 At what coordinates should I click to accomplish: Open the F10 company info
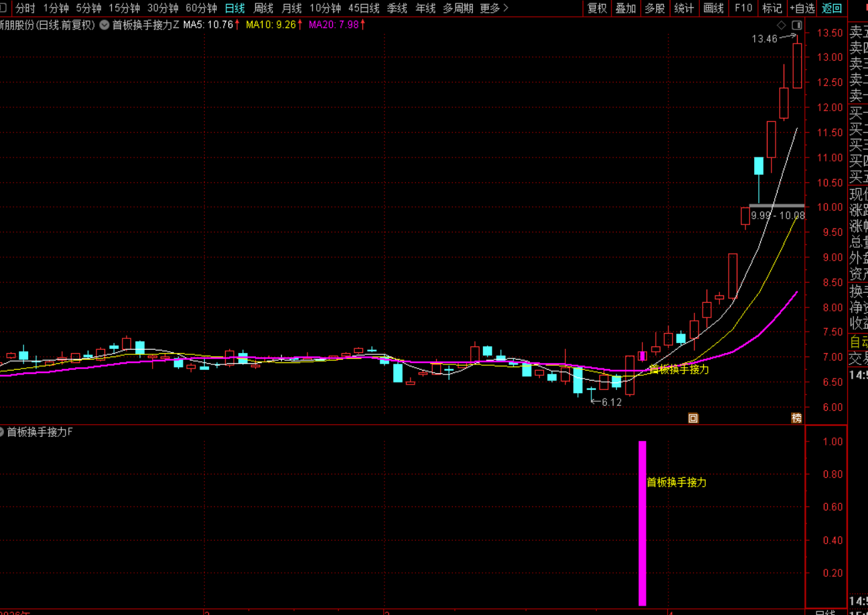743,8
